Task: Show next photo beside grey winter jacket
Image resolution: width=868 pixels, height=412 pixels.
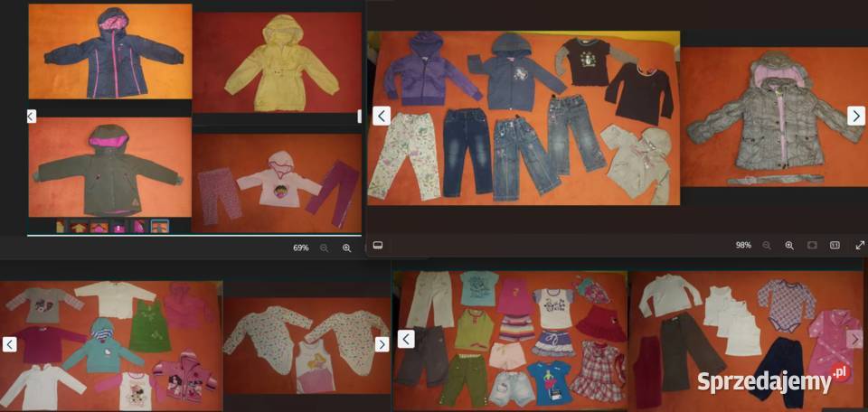Action: click(x=855, y=116)
